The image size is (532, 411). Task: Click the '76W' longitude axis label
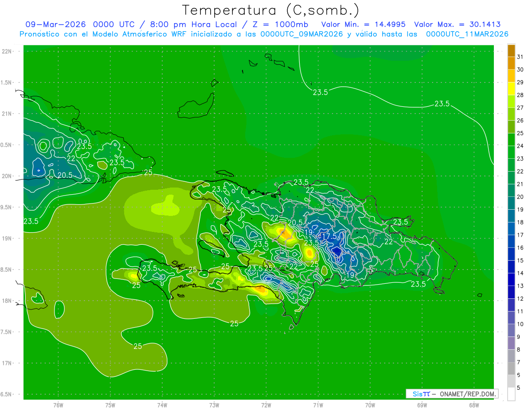[x=58, y=405]
